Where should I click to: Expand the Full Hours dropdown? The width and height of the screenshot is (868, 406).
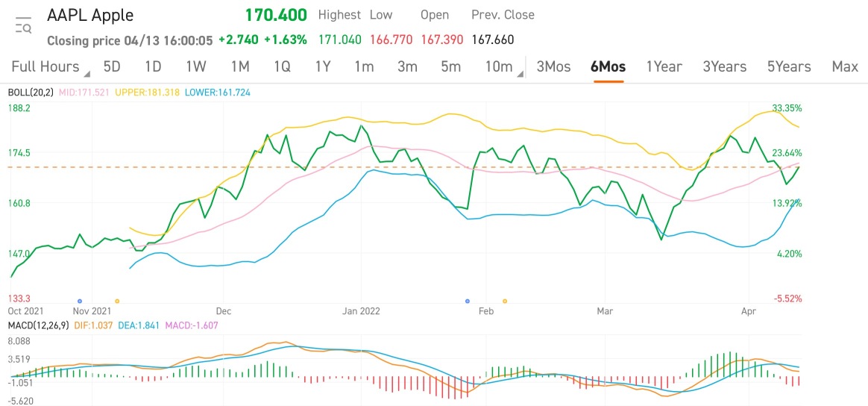click(49, 66)
